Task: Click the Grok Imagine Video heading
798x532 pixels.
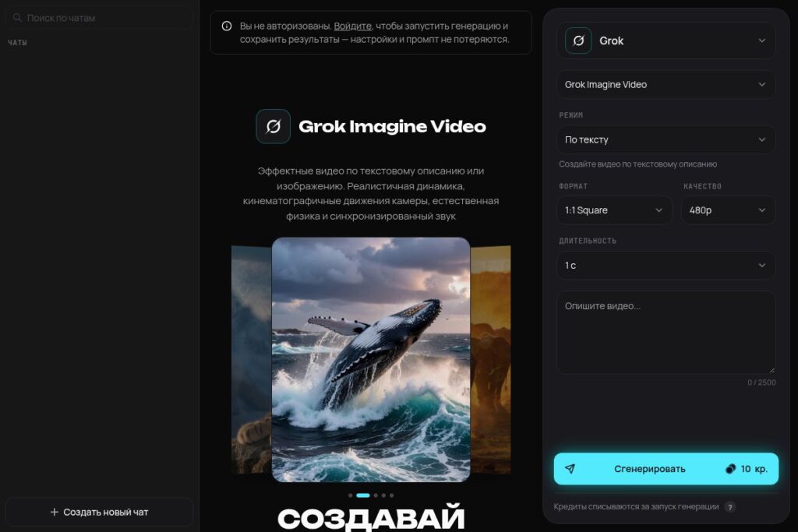Action: click(393, 126)
